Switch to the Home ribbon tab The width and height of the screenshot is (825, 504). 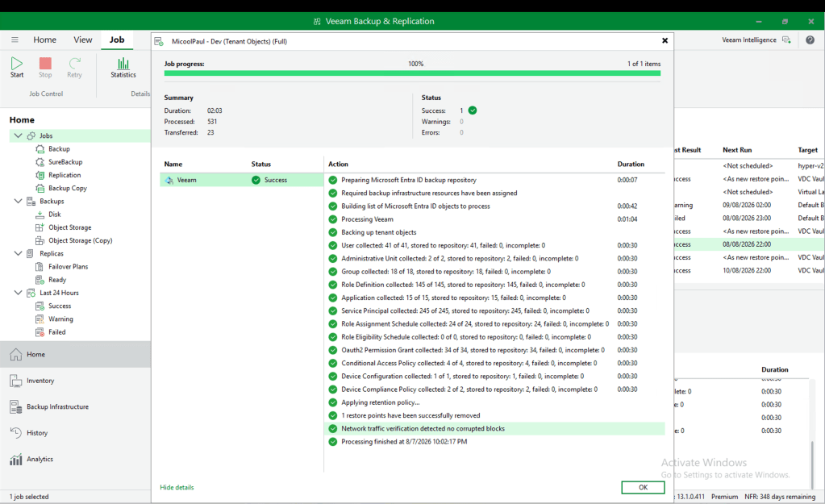coord(44,40)
